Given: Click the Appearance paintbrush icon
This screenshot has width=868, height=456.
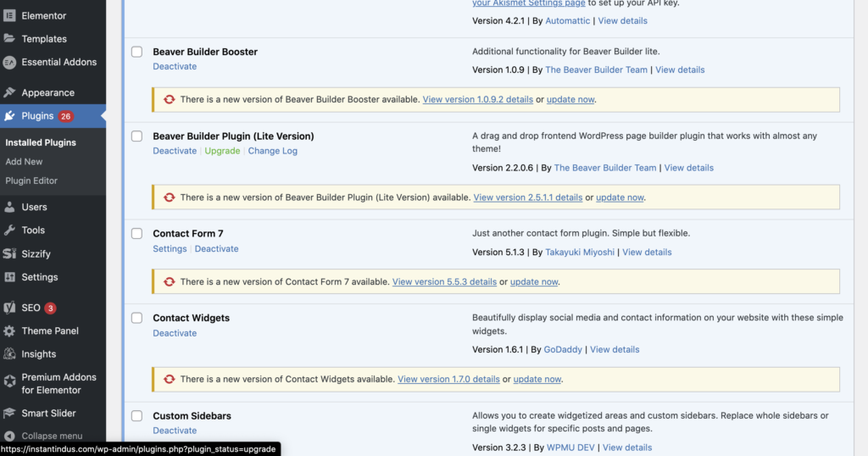Looking at the screenshot, I should pyautogui.click(x=9, y=92).
